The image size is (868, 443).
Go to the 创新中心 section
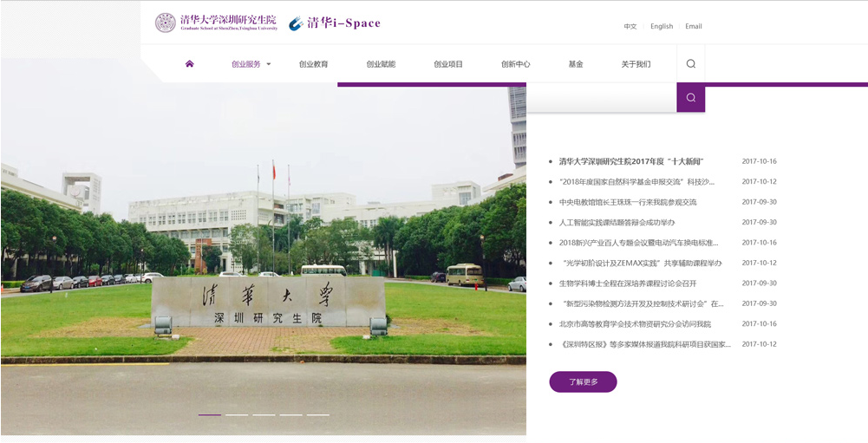tap(515, 64)
